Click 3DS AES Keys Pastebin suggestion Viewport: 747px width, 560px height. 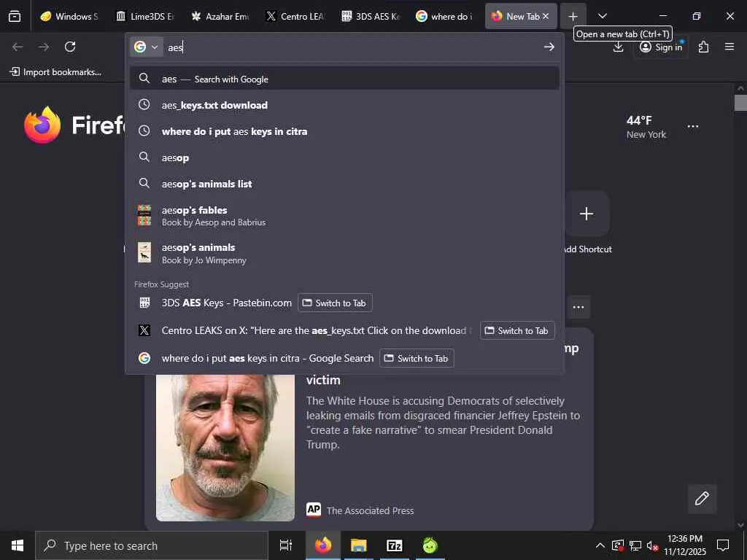[x=226, y=303]
